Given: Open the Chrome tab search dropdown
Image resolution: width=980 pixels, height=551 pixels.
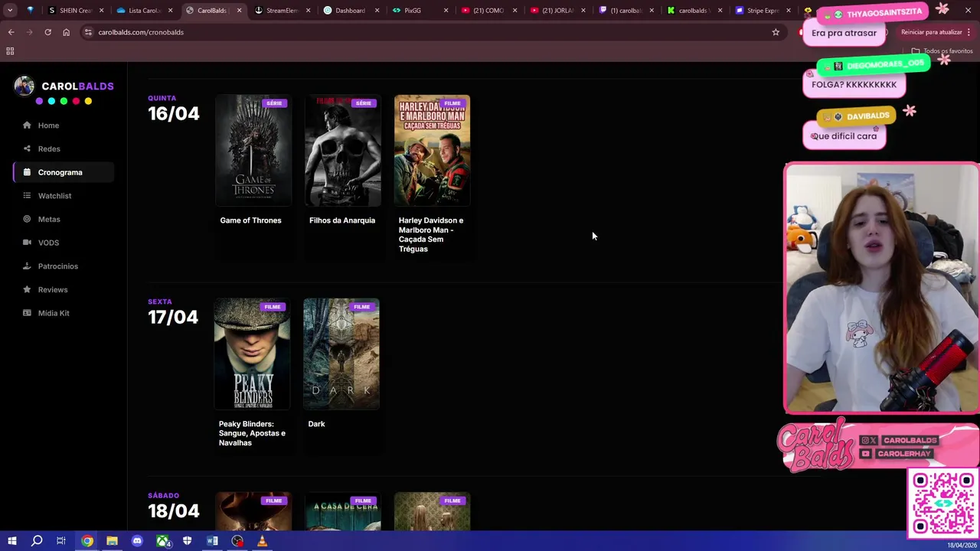Looking at the screenshot, I should coord(10,11).
